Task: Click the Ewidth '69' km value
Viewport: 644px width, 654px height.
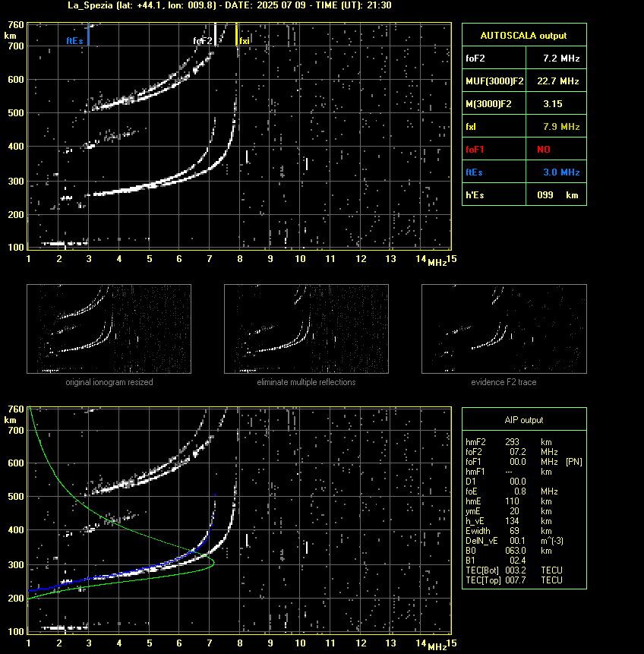Action: [x=514, y=531]
